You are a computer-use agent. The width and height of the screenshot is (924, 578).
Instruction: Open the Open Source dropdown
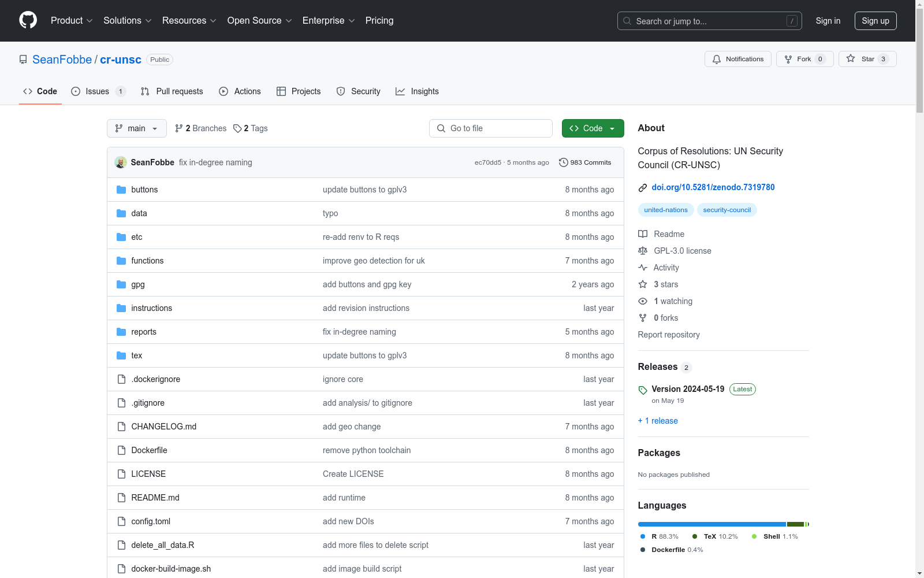(260, 21)
